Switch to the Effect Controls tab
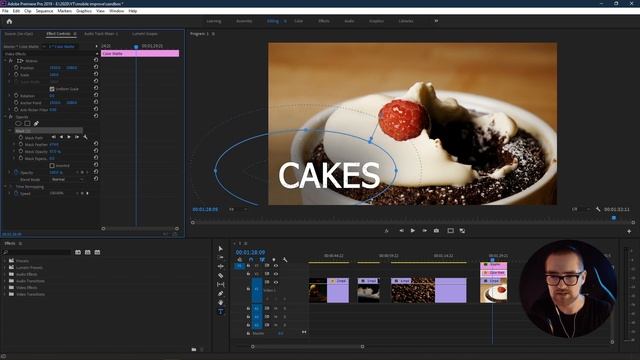 [x=58, y=34]
